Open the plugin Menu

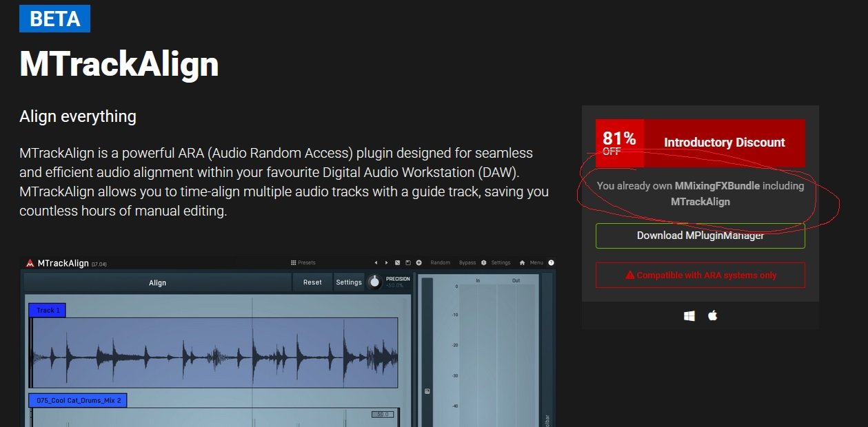536,262
